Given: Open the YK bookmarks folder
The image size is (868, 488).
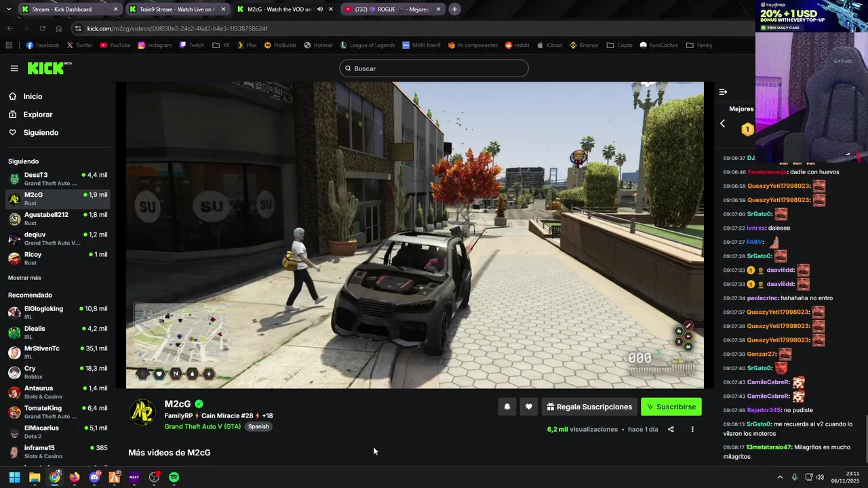Looking at the screenshot, I should (221, 45).
